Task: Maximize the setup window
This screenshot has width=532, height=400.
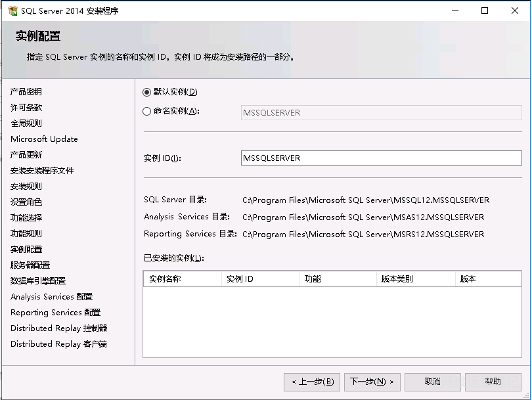Action: click(x=485, y=11)
